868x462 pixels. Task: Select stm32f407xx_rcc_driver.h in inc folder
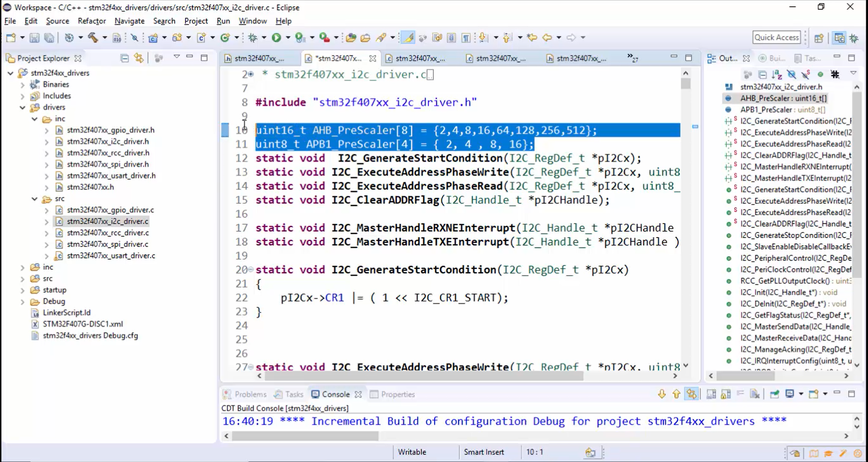click(108, 152)
